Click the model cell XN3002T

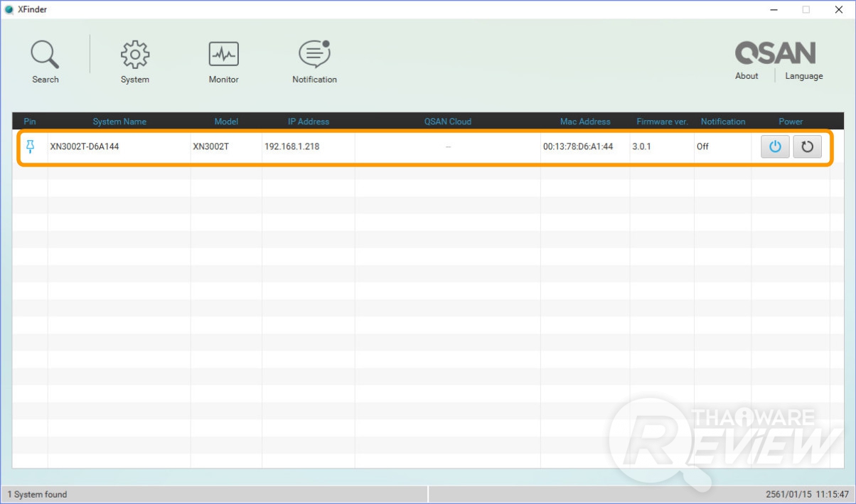[210, 147]
